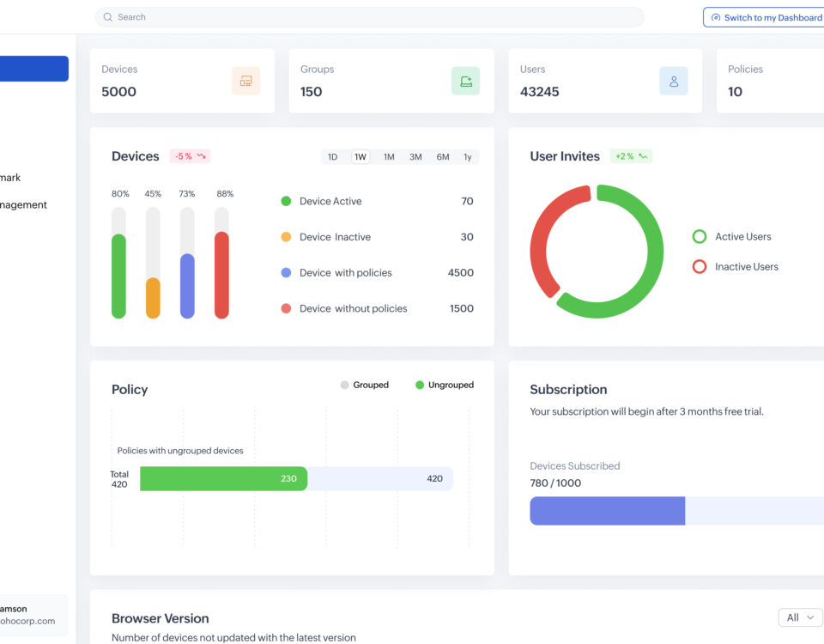Click the Devices -5% trend badge

pyautogui.click(x=190, y=156)
